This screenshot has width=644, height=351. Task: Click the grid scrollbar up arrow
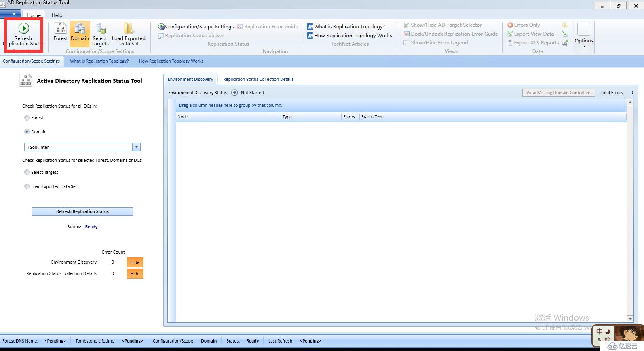630,103
